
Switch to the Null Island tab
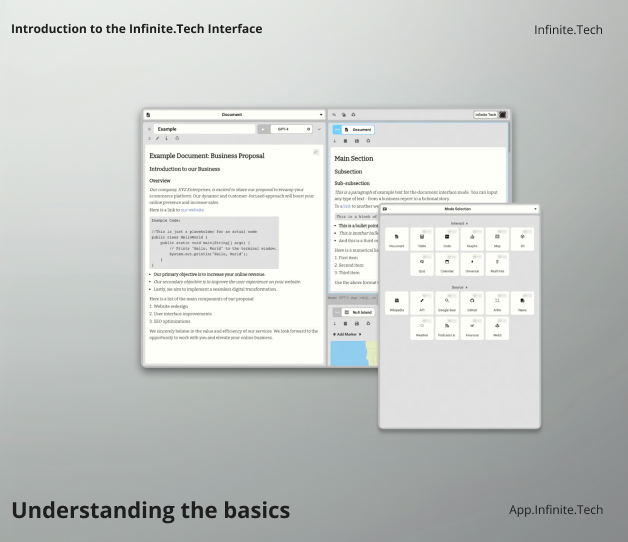(x=358, y=312)
